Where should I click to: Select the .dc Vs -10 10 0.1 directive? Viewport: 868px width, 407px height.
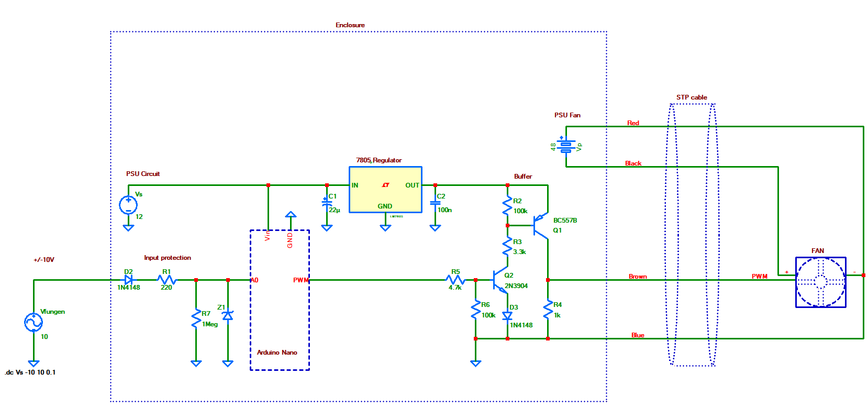click(30, 372)
